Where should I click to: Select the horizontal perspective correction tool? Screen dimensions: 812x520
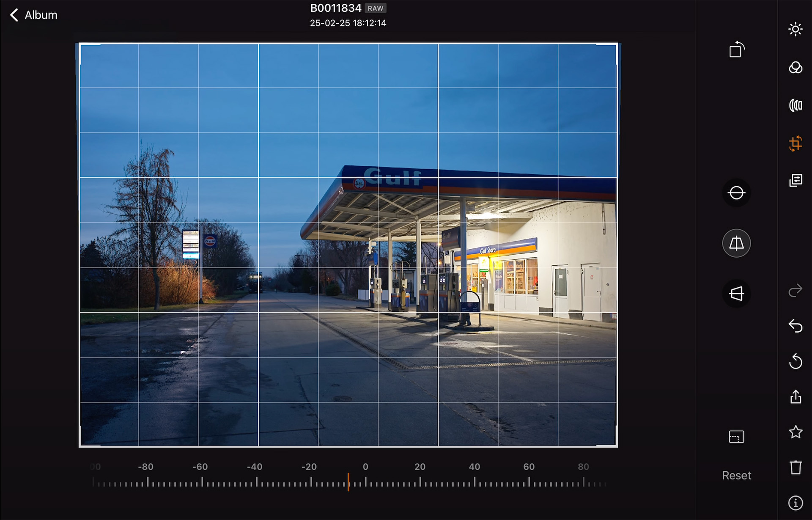pos(736,293)
